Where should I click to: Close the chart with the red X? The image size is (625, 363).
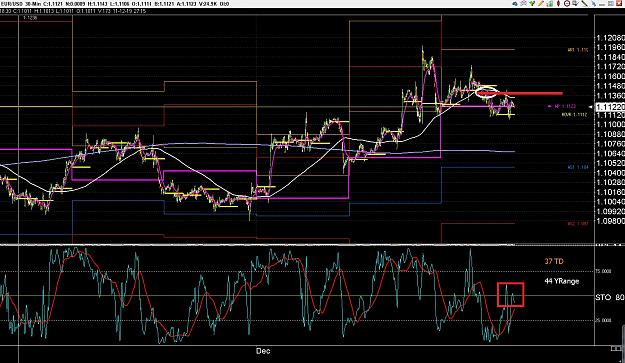[619, 4]
